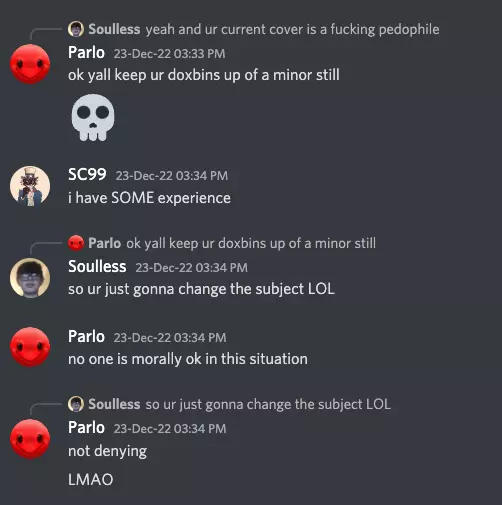
Task: Click Parlo's avatar beside 'no one is morally ok'
Action: pos(30,347)
